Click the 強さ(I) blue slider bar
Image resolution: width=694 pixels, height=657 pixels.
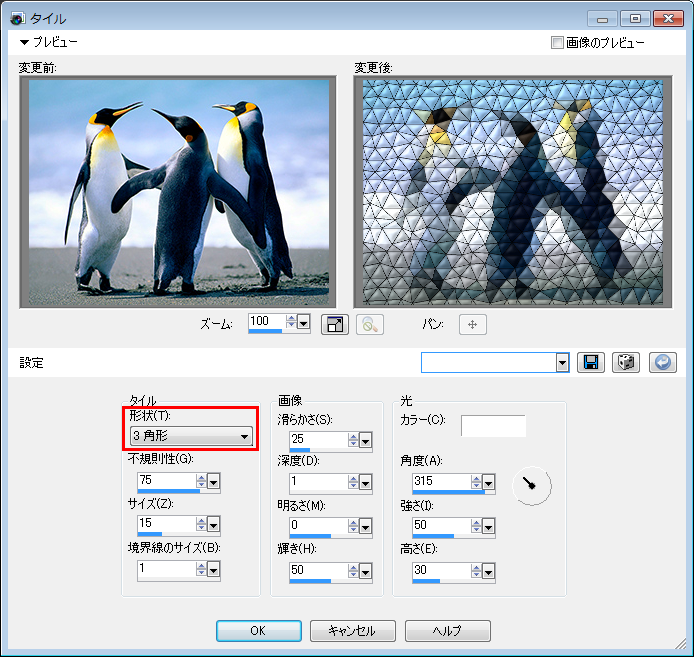click(x=433, y=536)
